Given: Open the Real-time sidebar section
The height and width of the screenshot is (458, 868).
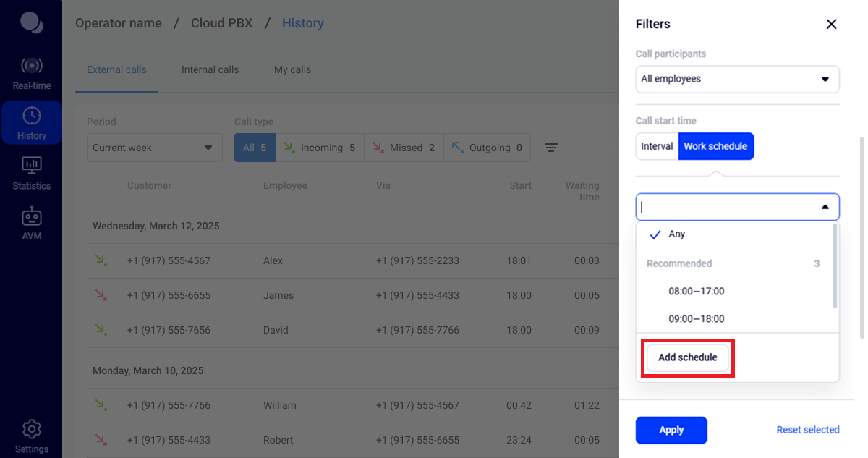Looking at the screenshot, I should [31, 74].
